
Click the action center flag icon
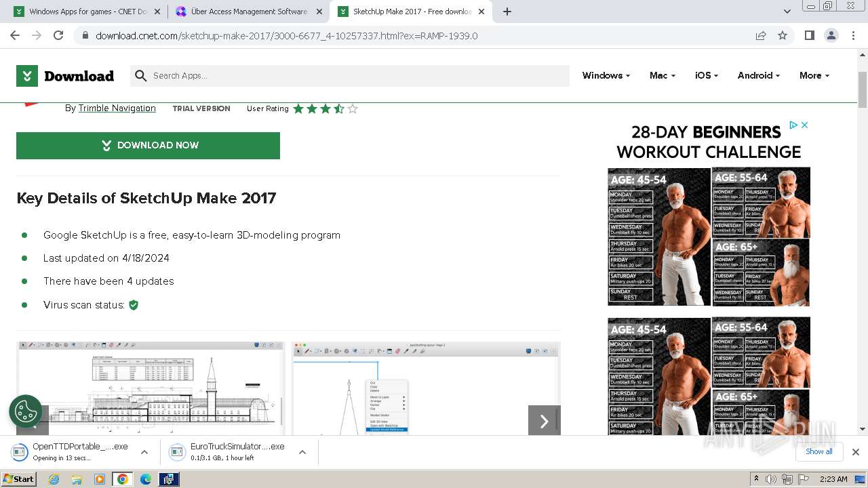pos(803,479)
